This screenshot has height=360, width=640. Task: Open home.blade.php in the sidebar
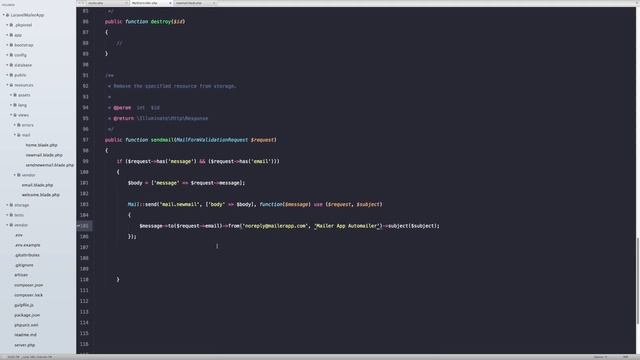[x=41, y=145]
